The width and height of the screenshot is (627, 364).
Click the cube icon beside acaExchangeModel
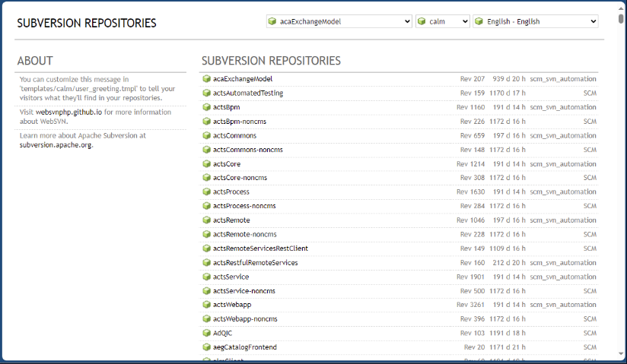click(206, 79)
